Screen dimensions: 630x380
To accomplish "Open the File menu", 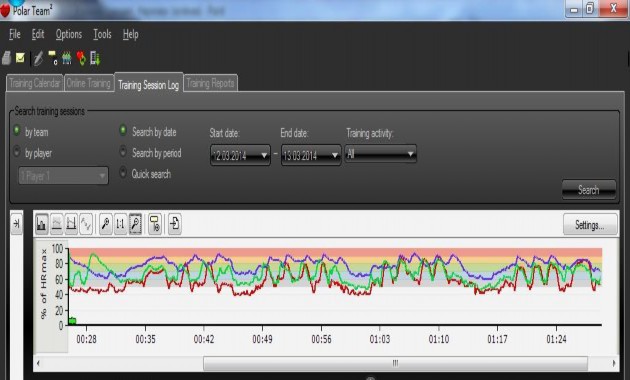I will 15,34.
